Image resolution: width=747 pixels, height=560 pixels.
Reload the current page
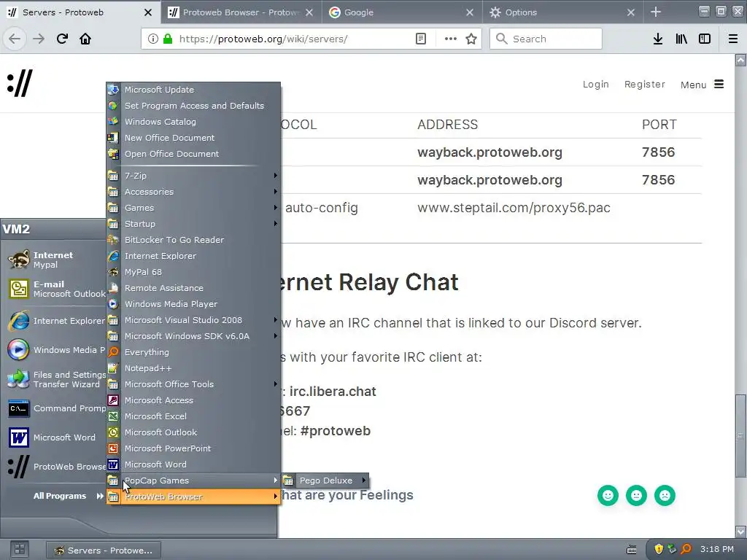(62, 39)
